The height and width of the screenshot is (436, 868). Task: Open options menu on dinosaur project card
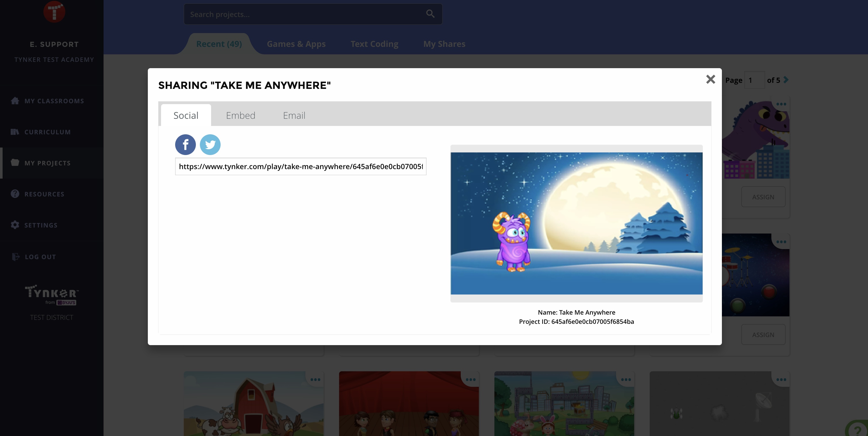[781, 104]
